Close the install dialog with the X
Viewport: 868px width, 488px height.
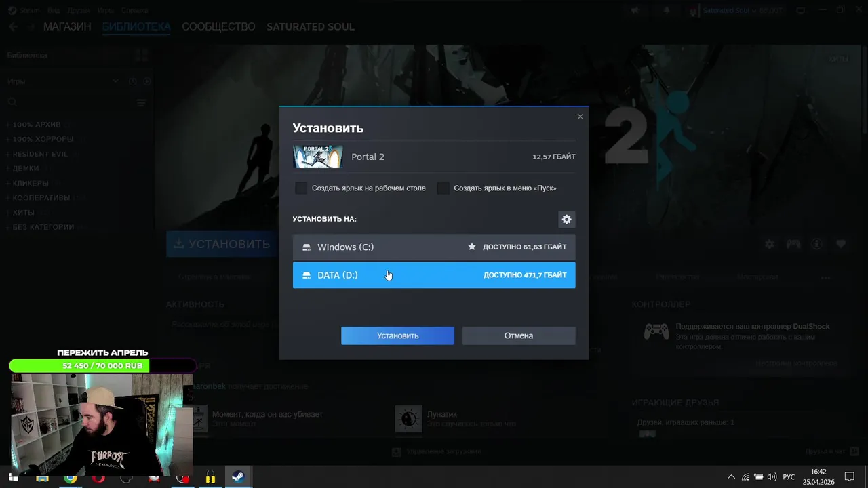coord(580,117)
